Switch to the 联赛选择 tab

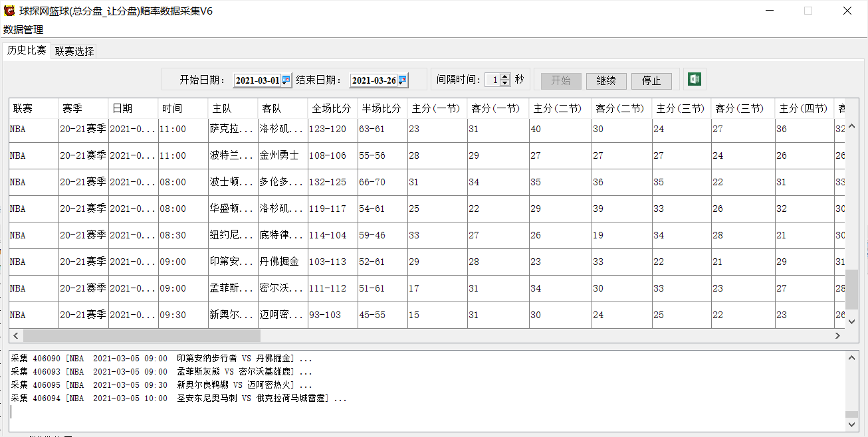74,51
